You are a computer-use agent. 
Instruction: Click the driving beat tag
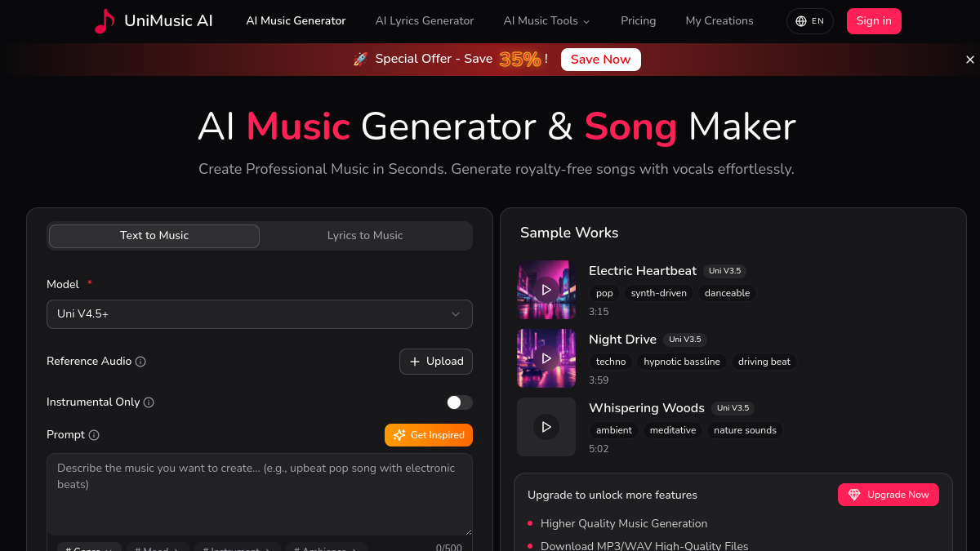click(x=764, y=362)
